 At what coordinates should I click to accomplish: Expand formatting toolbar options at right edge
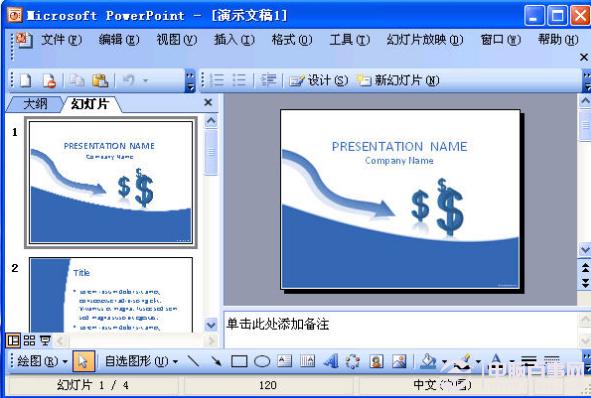pyautogui.click(x=586, y=81)
